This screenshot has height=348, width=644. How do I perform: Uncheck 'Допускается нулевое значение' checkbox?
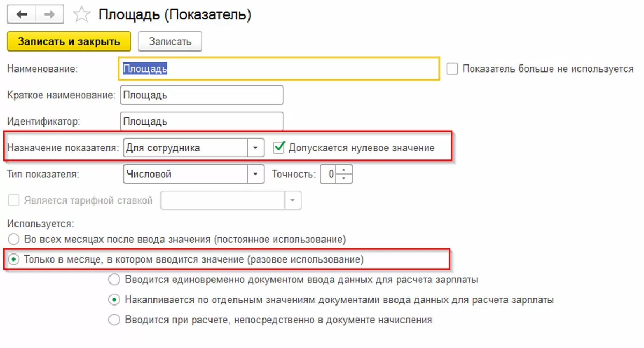[x=279, y=148]
